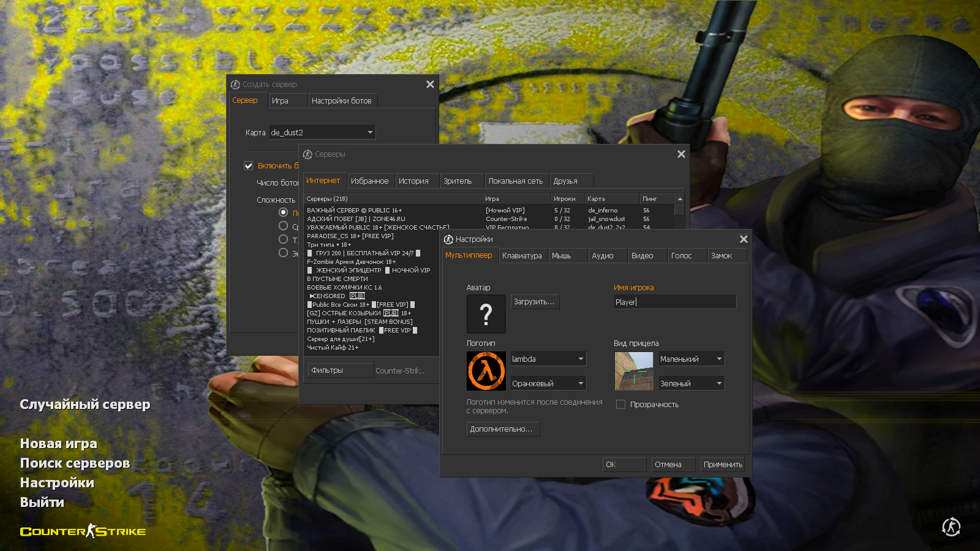The height and width of the screenshot is (551, 980).
Task: Close the Серверы server browser window
Action: coord(680,154)
